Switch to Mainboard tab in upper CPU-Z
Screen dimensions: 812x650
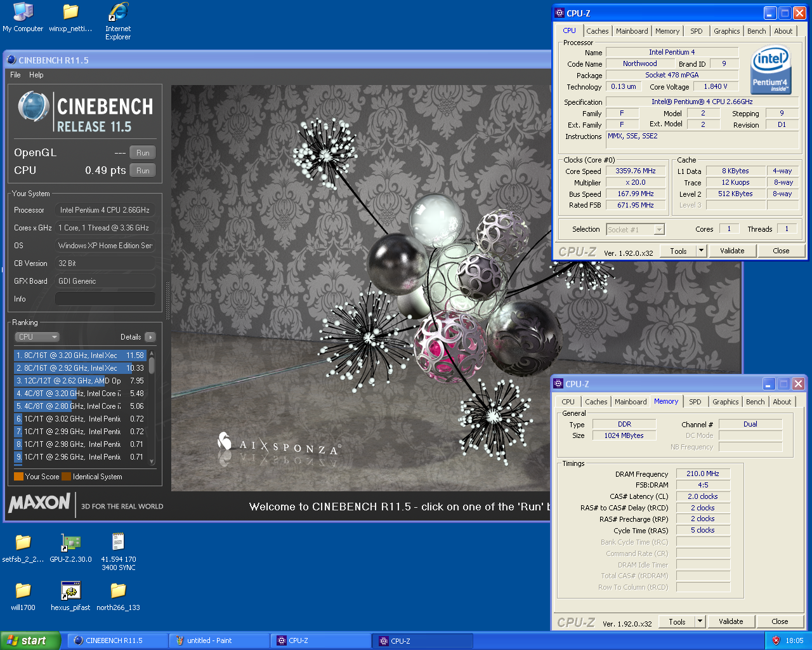tap(632, 31)
